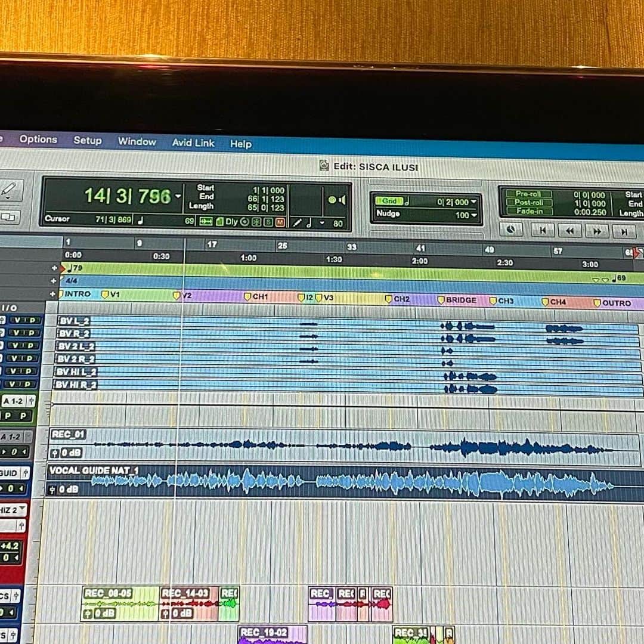Screen dimensions: 644x644
Task: Click the Online button with the clock icon
Action: pyautogui.click(x=511, y=230)
